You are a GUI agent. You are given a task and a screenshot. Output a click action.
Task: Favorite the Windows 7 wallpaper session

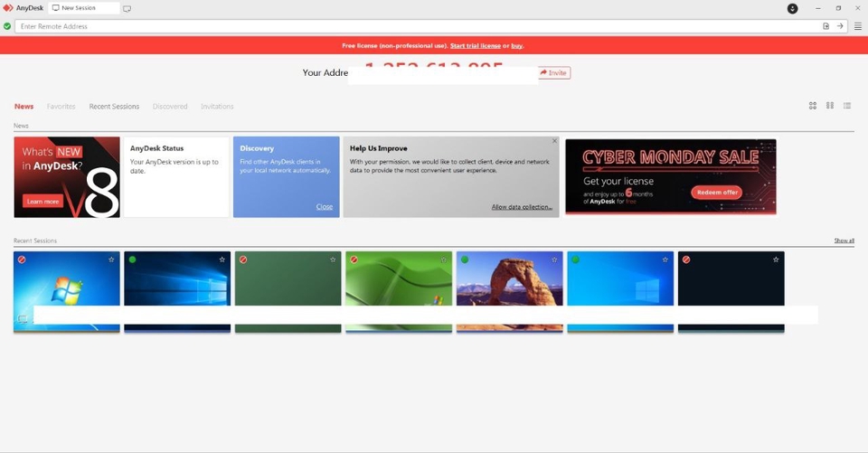[x=111, y=260]
